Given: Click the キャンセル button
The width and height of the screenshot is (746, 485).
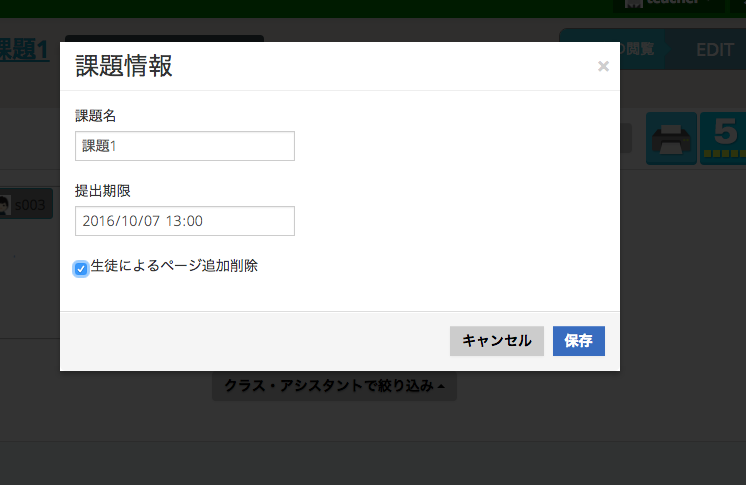Looking at the screenshot, I should coord(497,341).
